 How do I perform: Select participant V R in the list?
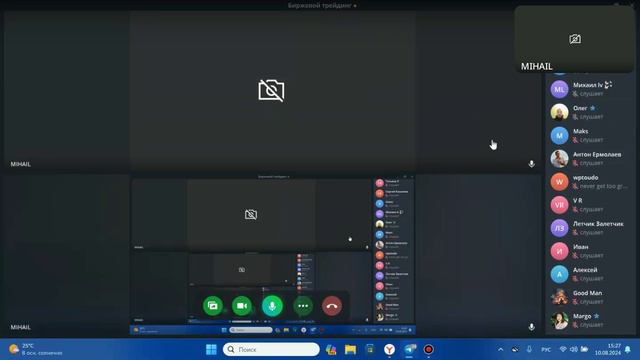[591, 205]
